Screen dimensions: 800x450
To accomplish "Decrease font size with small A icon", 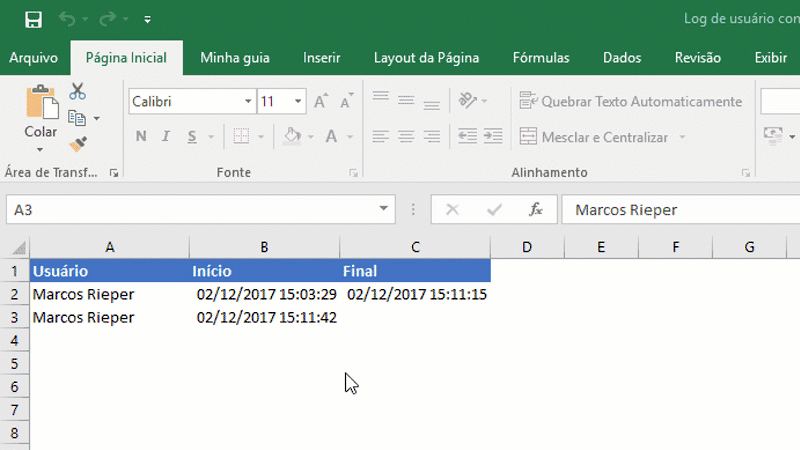I will 346,101.
